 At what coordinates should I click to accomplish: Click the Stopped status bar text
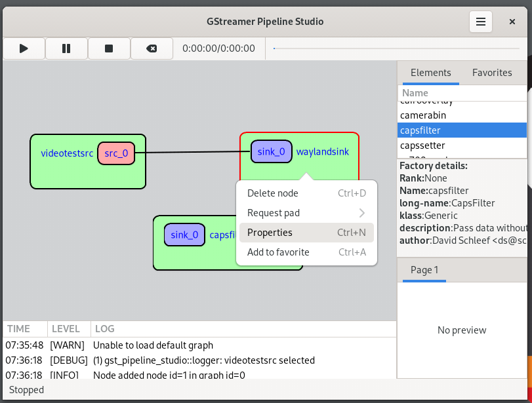point(26,390)
